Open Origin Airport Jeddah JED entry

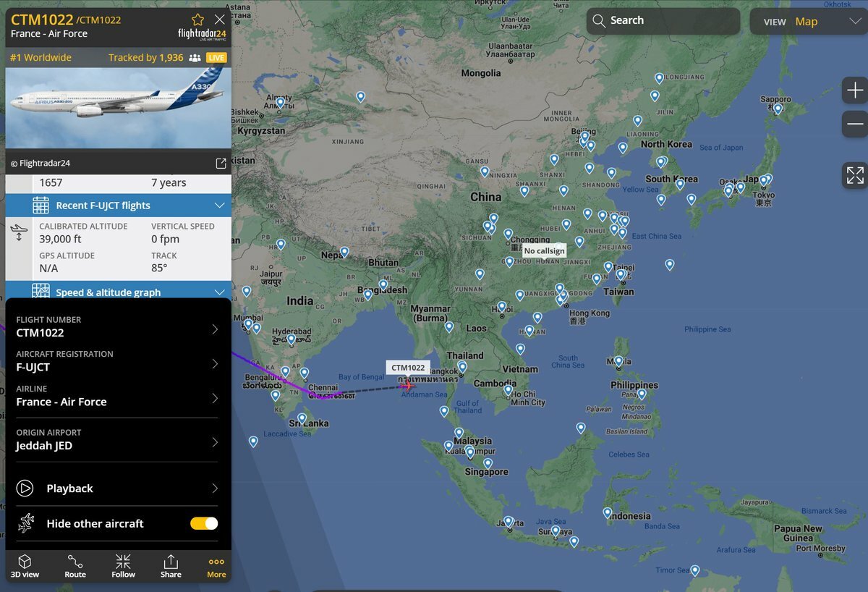[116, 439]
